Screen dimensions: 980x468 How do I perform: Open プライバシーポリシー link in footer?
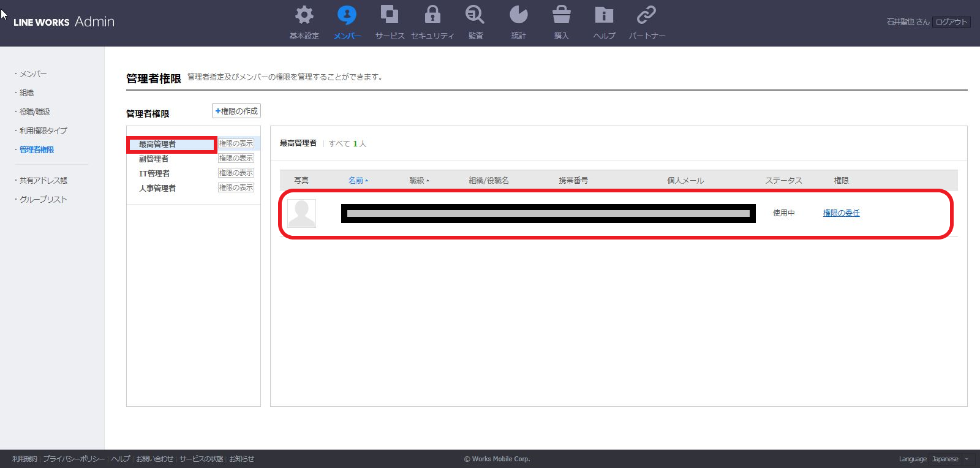pyautogui.click(x=73, y=459)
